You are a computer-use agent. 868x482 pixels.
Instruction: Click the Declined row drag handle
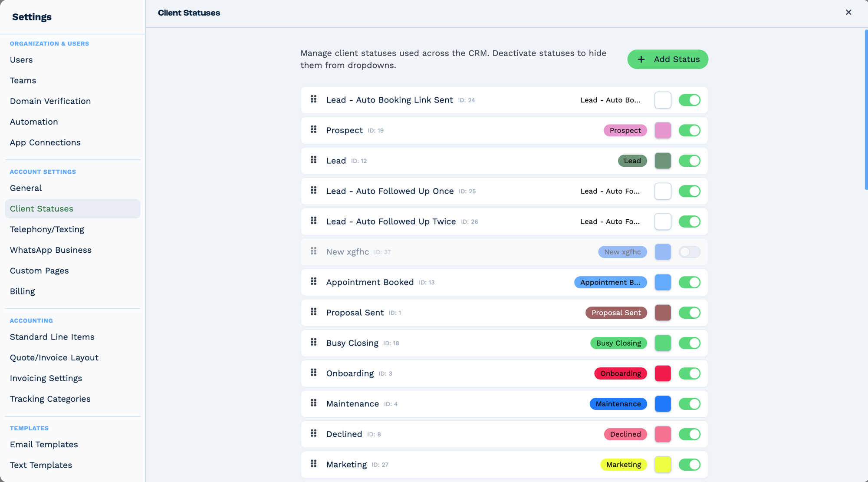click(x=313, y=434)
